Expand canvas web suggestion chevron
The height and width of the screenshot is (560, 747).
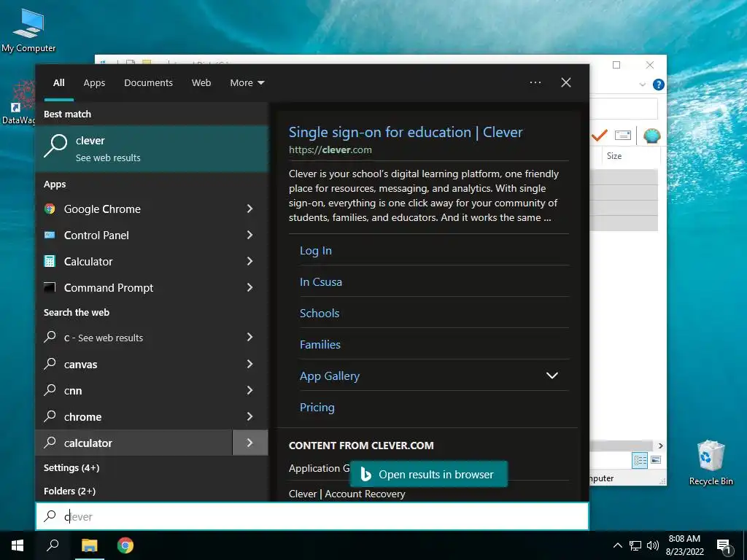[x=249, y=364]
